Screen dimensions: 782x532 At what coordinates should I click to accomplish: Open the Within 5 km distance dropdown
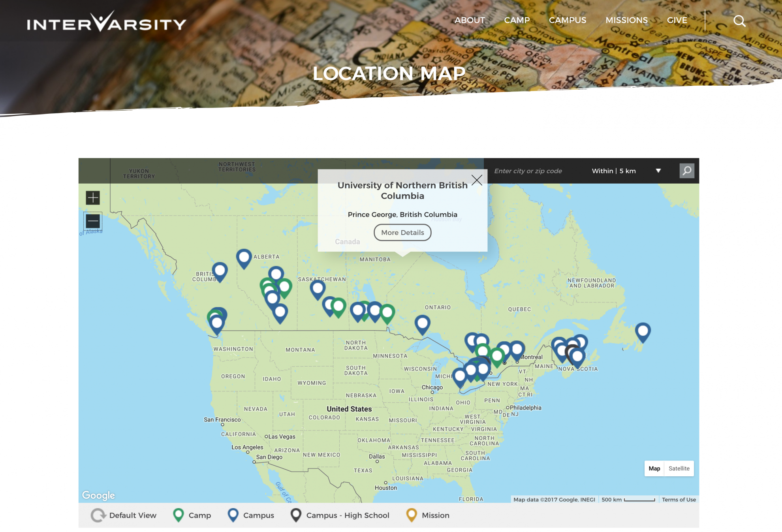click(626, 171)
